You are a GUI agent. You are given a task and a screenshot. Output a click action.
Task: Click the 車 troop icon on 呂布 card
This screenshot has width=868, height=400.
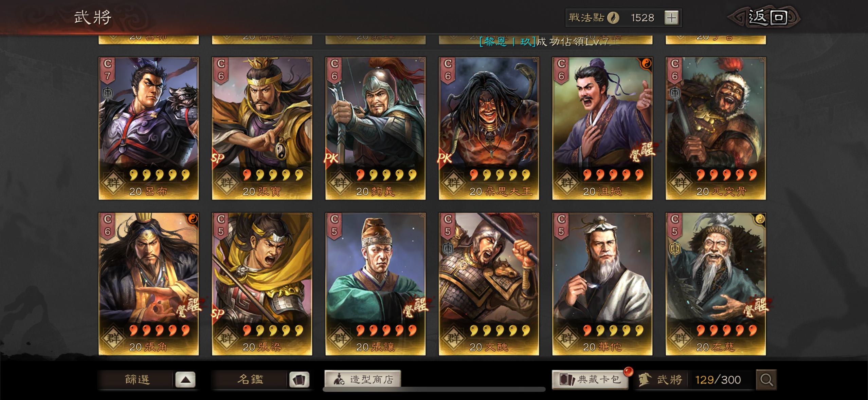pos(108,93)
